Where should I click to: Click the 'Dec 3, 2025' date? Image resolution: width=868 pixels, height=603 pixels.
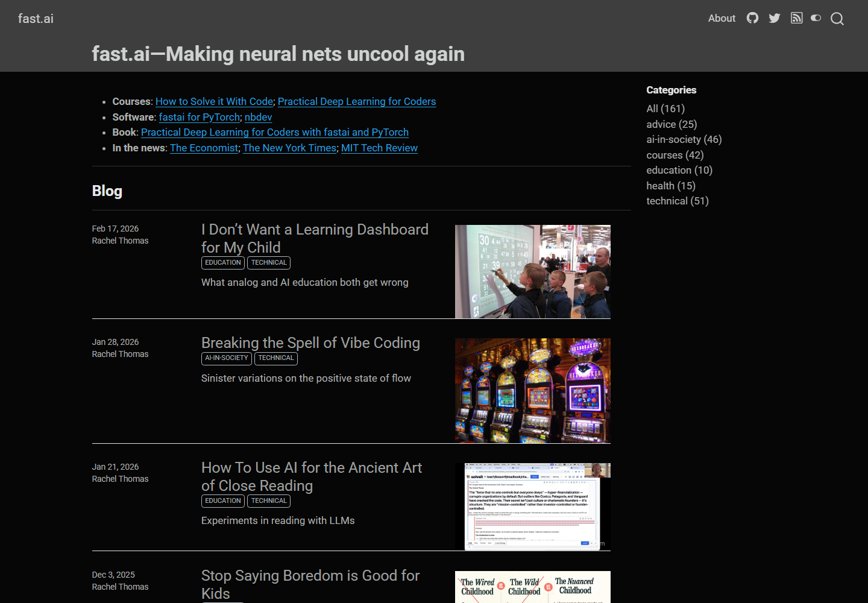pos(113,575)
